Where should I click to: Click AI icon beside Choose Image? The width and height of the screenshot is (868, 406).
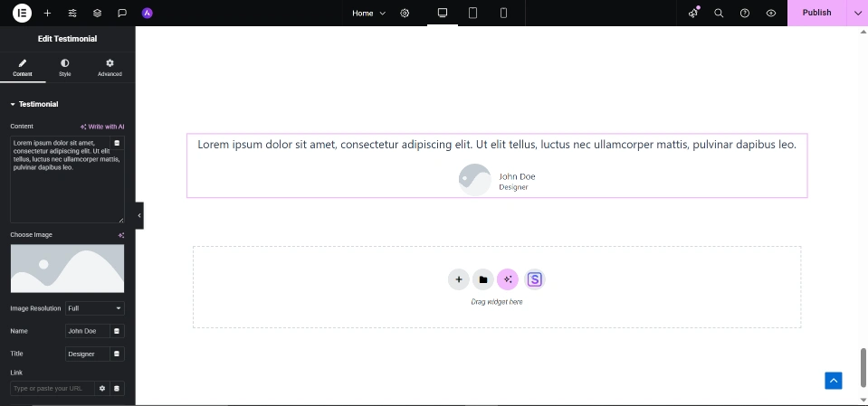coord(120,235)
